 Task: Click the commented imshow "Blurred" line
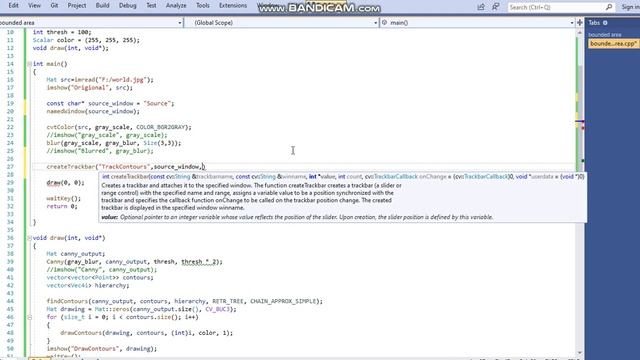coord(100,151)
